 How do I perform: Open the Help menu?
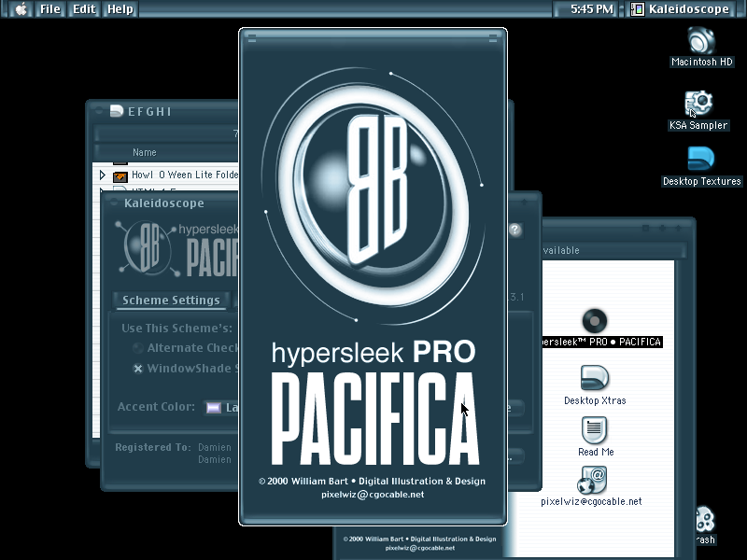coord(120,9)
